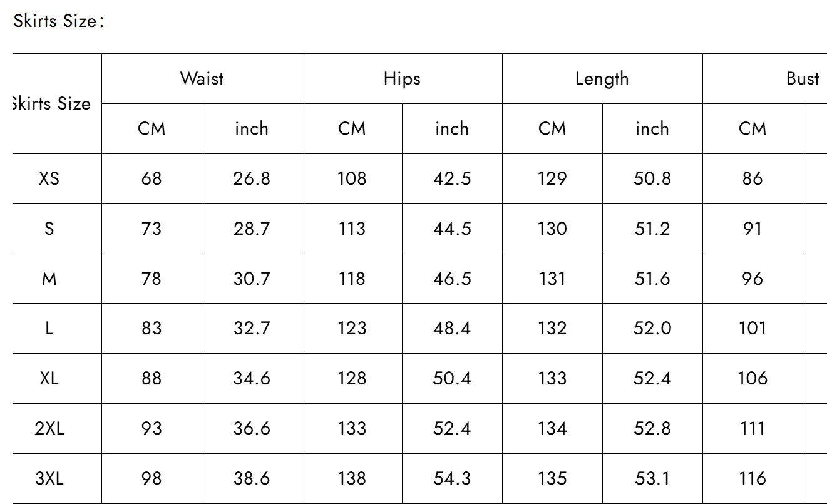
Task: Click the 'Skirts Size:' heading text
Action: (58, 21)
